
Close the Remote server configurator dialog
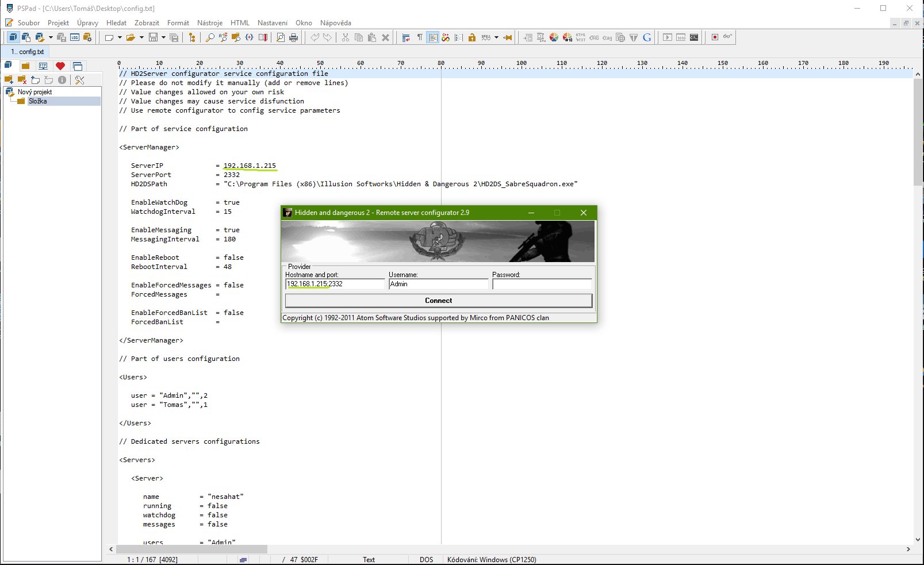tap(584, 213)
